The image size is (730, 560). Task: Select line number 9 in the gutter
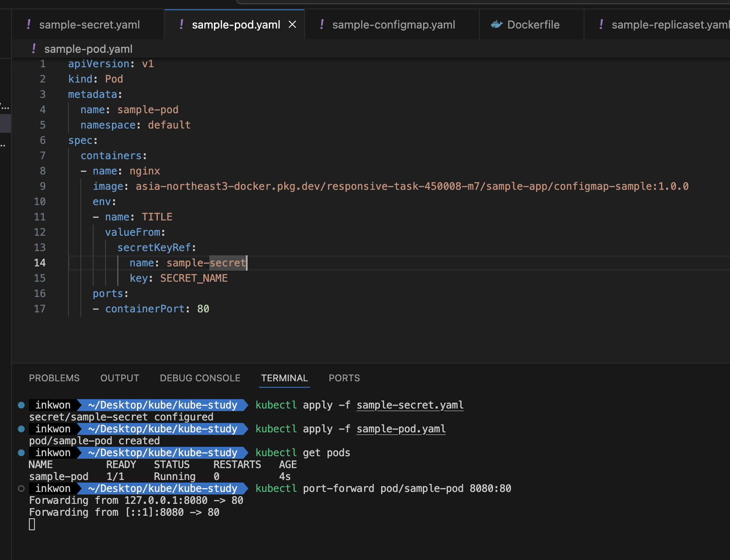[x=43, y=186]
